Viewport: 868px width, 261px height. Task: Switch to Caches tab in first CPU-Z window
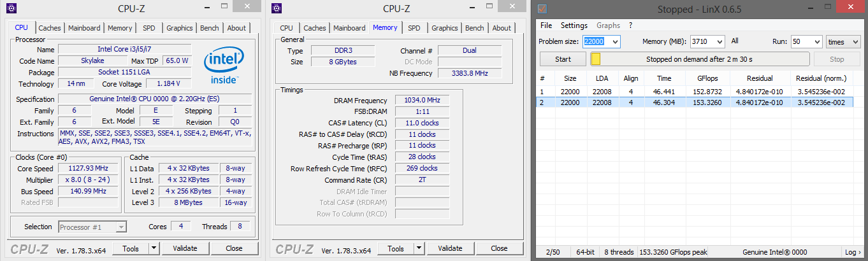point(50,28)
